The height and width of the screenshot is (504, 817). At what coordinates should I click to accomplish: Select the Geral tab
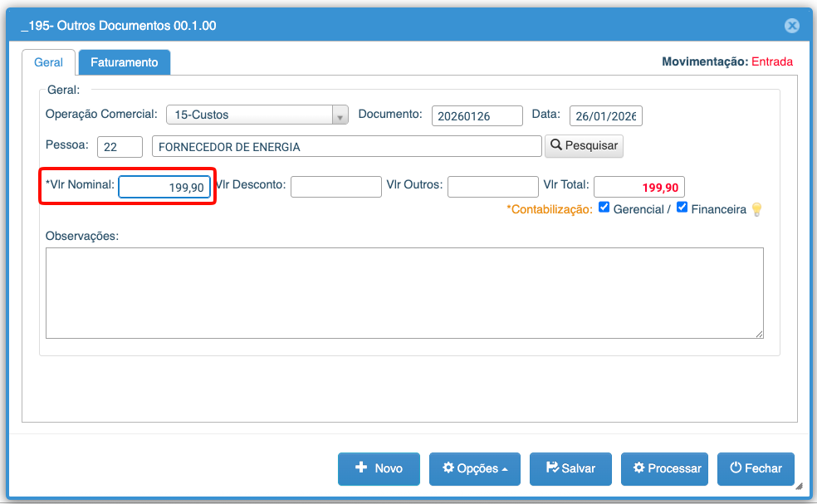coord(48,62)
